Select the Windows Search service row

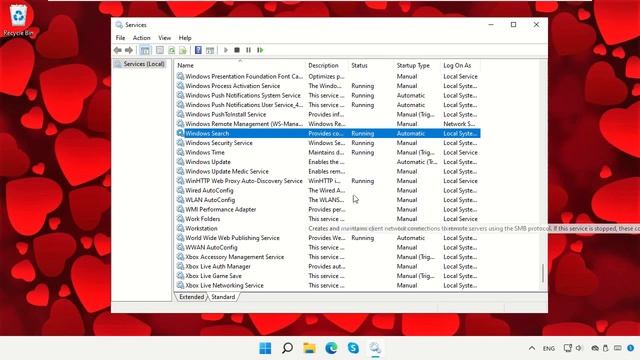point(328,133)
